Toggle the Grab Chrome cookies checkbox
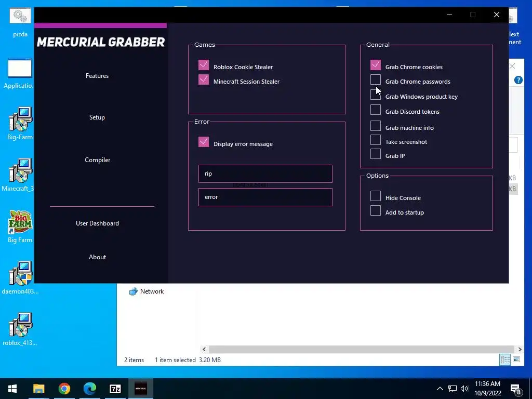 point(376,65)
